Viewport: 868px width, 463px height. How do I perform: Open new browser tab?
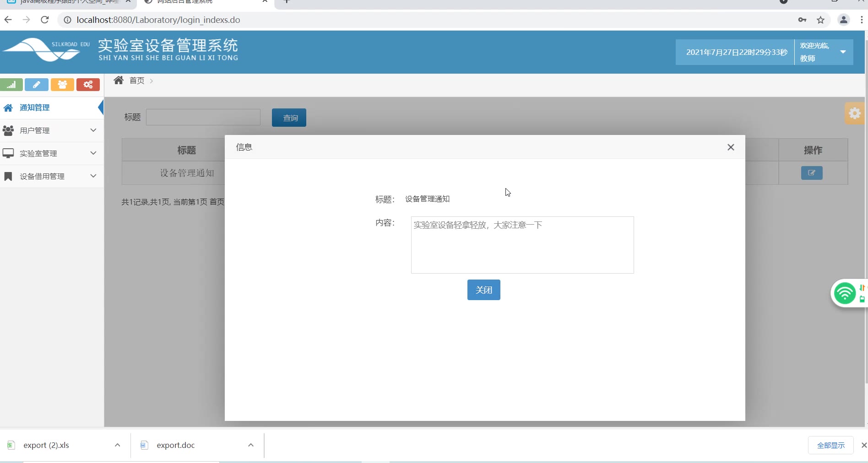(x=287, y=2)
